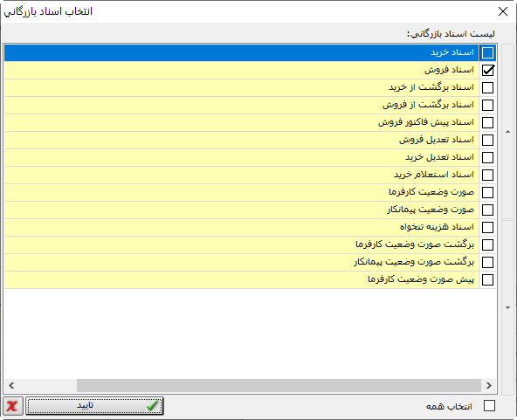Click the horizontal scrollbar right arrow
Image resolution: width=517 pixels, height=420 pixels.
(489, 385)
